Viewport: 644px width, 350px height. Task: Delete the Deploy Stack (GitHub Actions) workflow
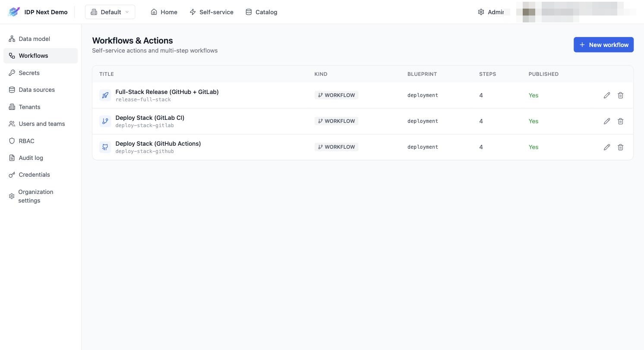pos(620,147)
